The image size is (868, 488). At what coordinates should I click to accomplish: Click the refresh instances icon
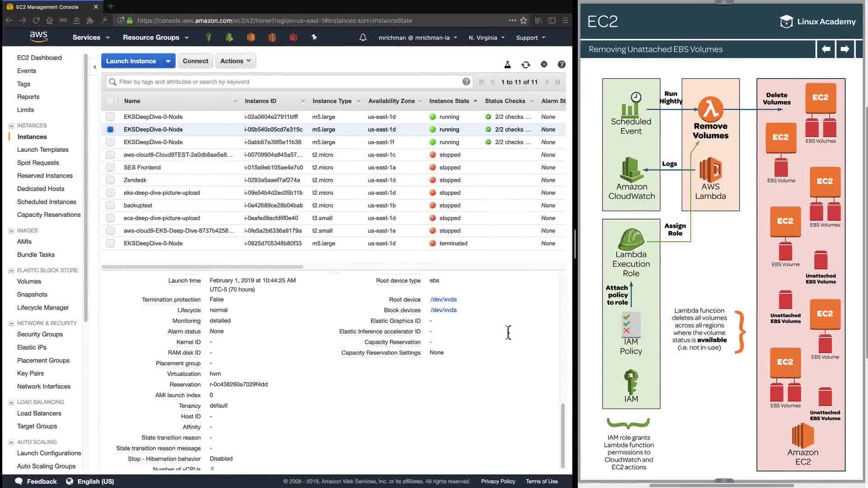tap(525, 65)
